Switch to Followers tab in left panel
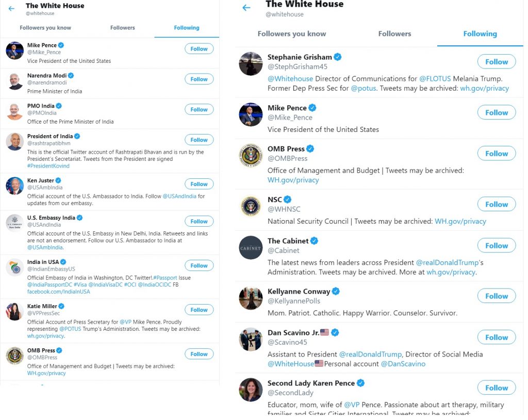This screenshot has width=528, height=420. click(x=123, y=28)
